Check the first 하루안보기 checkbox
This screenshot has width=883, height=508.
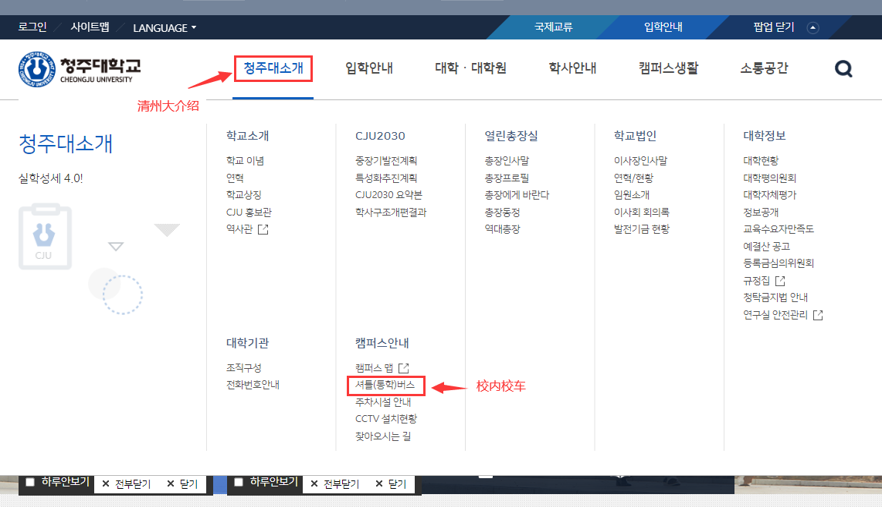pos(30,482)
